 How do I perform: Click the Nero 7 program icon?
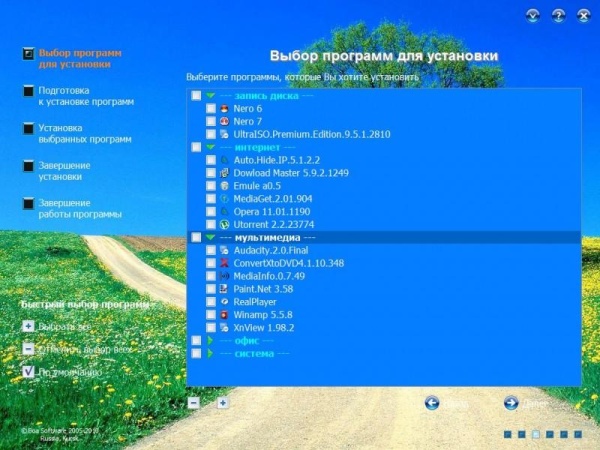[x=225, y=121]
